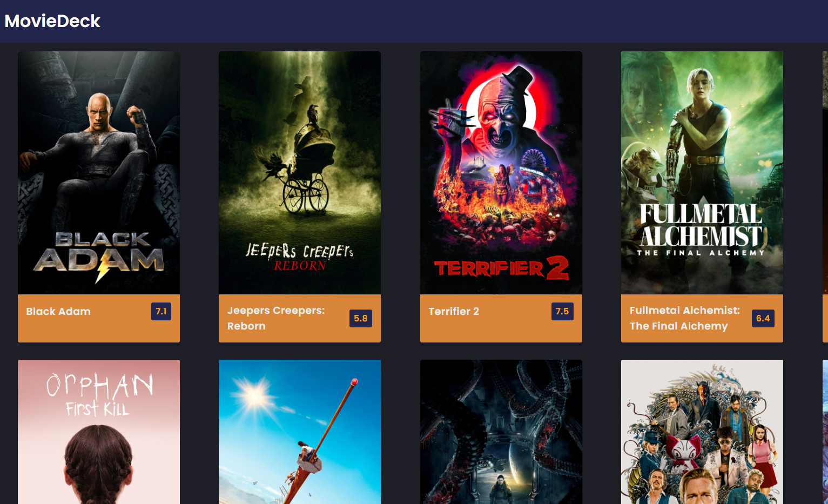
Task: Open the Terrifier 2 movie poster
Action: click(x=501, y=173)
